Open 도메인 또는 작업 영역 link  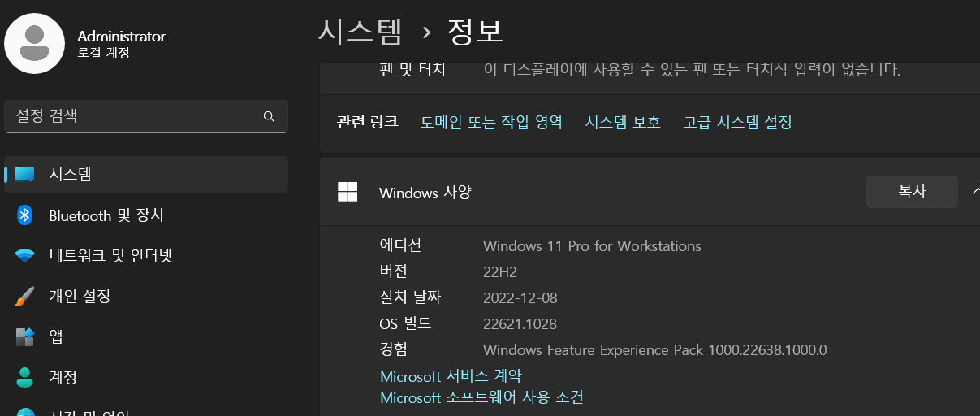click(491, 122)
